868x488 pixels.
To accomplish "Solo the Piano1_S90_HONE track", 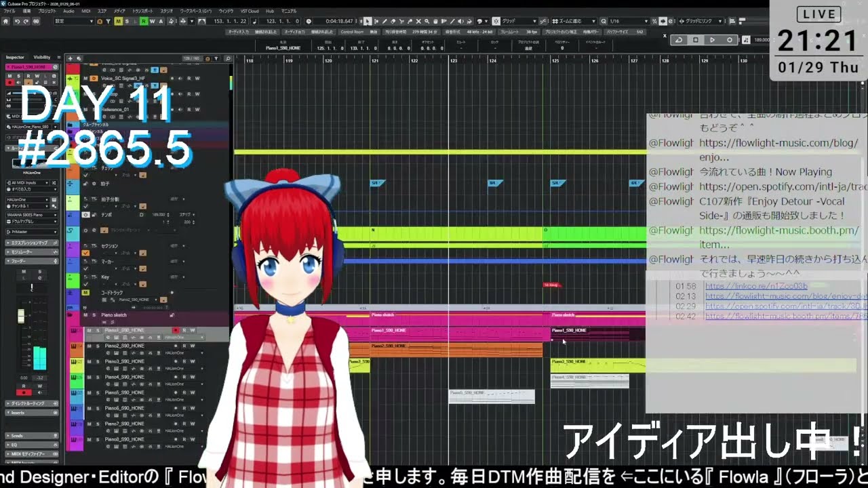I will tap(98, 330).
